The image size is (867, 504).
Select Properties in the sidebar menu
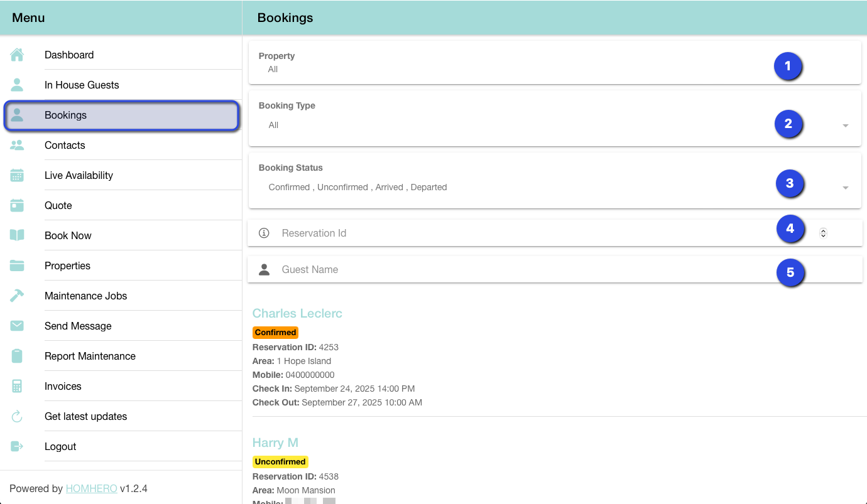(67, 266)
